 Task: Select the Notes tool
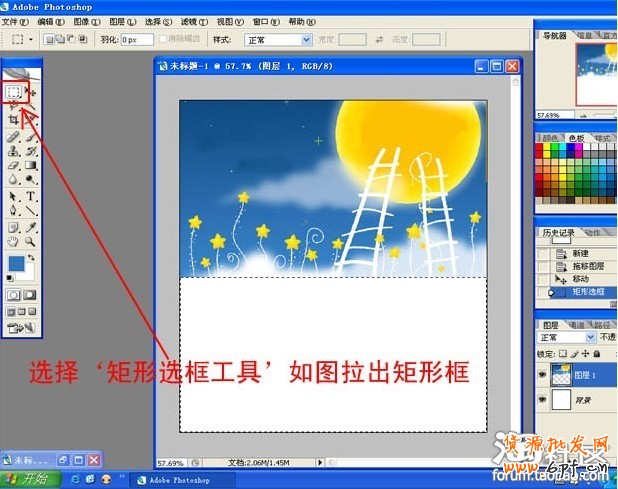[13, 227]
